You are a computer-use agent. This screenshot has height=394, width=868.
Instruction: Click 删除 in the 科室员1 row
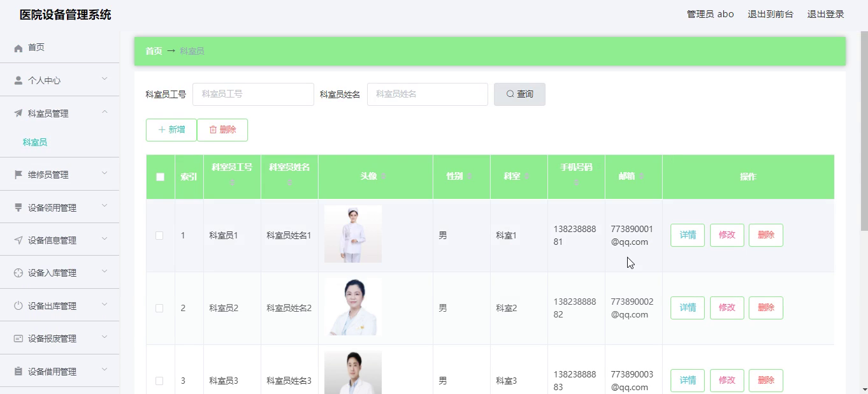tap(766, 235)
